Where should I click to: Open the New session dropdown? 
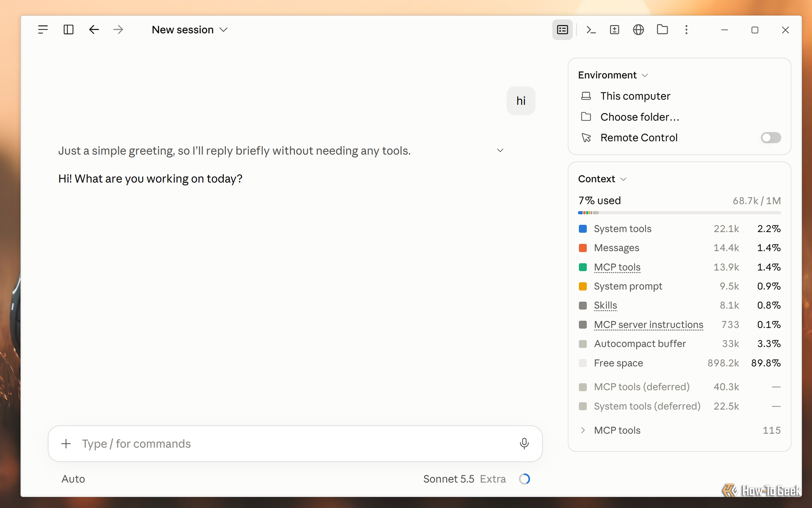tap(190, 30)
